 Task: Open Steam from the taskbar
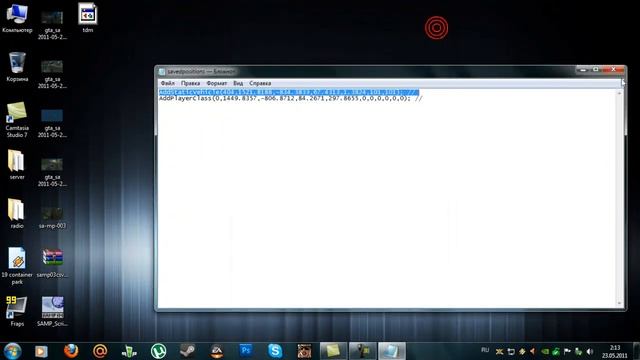point(187,351)
